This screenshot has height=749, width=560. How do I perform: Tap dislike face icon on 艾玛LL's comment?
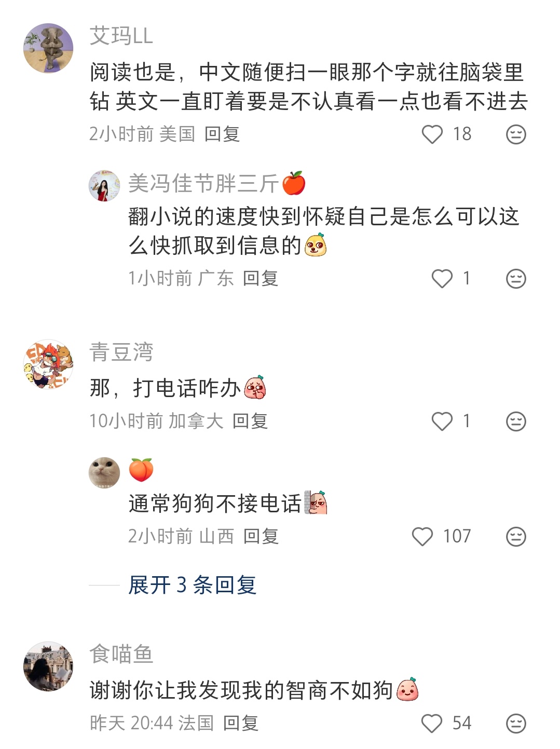tap(516, 134)
